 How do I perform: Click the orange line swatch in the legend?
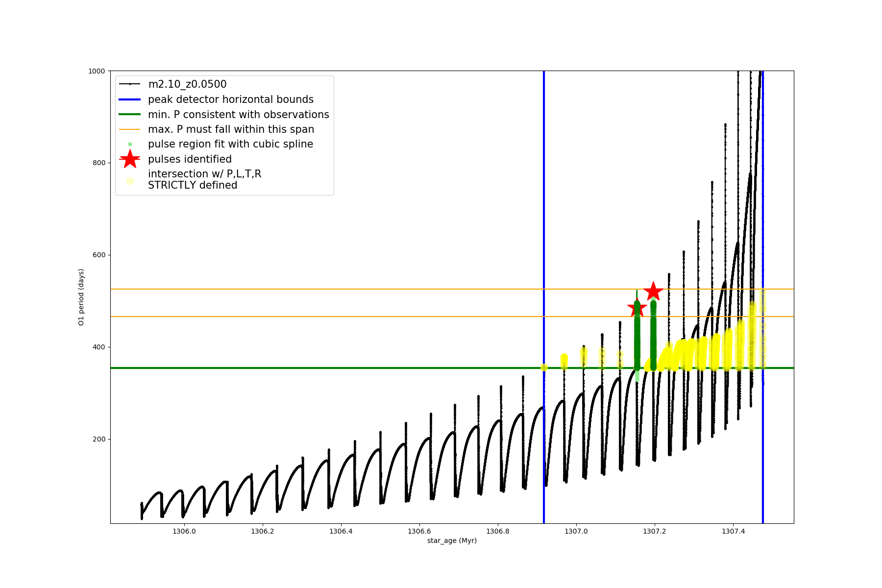130,129
